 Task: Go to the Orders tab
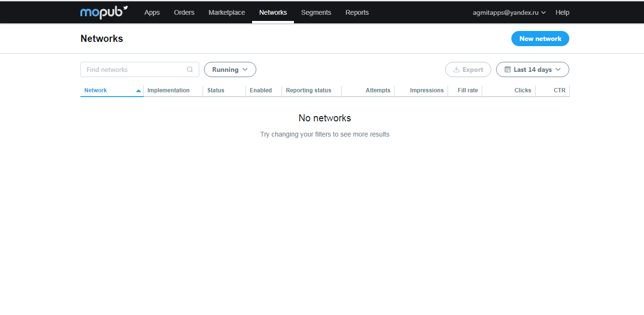pyautogui.click(x=184, y=12)
